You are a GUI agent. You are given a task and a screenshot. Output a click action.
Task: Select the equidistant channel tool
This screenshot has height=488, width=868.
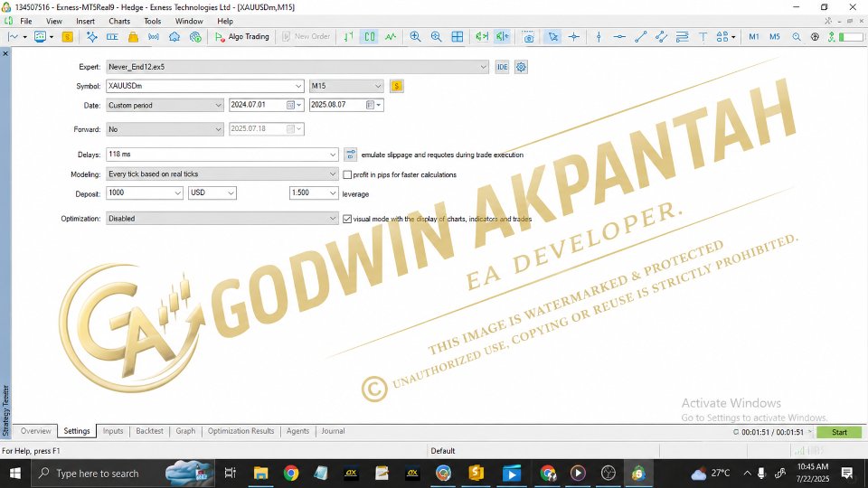661,36
